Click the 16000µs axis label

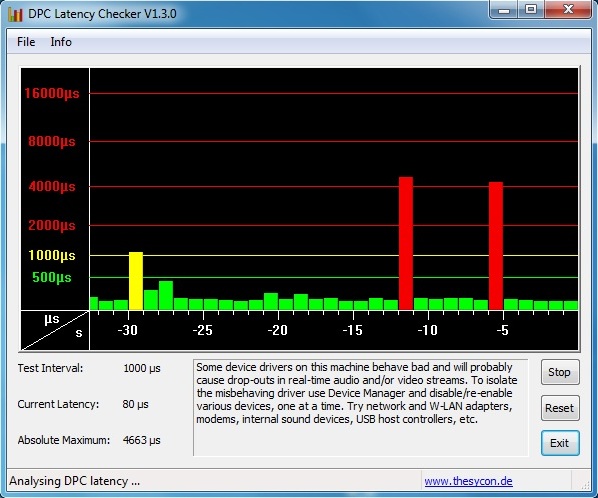[x=52, y=93]
